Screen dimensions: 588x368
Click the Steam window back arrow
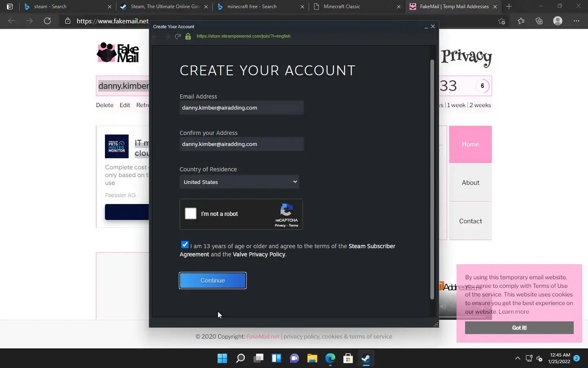click(x=155, y=36)
